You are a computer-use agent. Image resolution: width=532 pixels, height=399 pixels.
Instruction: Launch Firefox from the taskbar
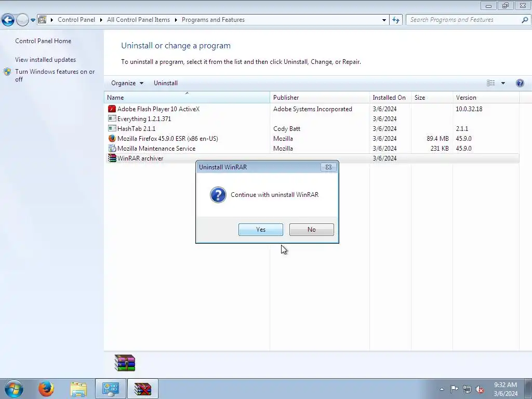[x=46, y=389]
